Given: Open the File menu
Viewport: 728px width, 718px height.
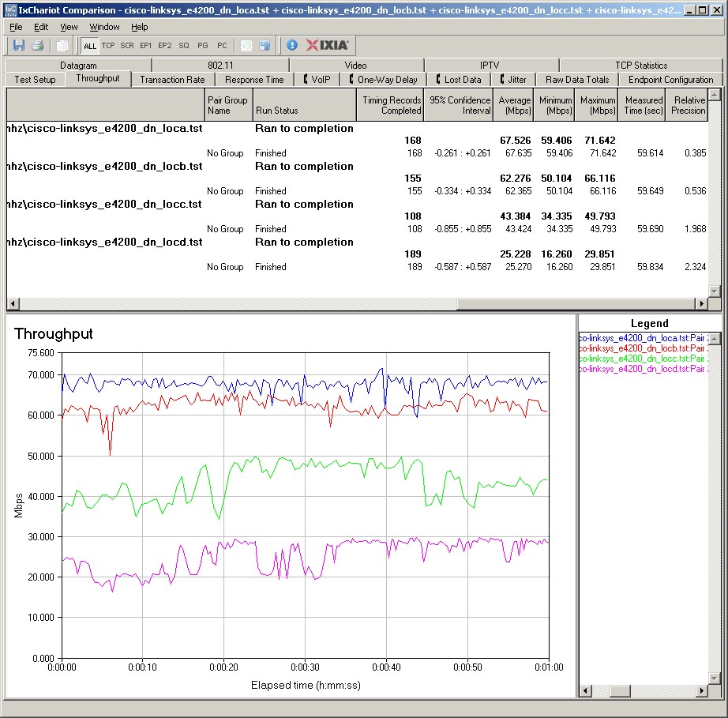Looking at the screenshot, I should coord(16,27).
